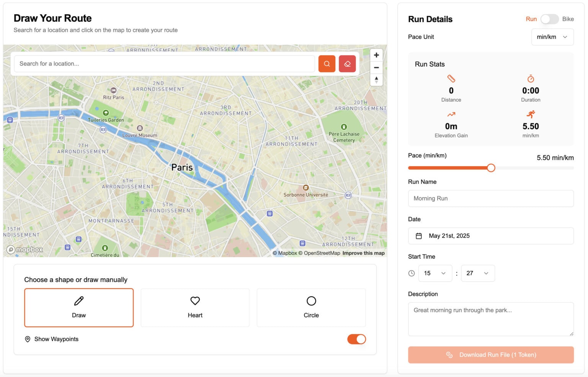Open the Start Time minute dropdown showing 27

pyautogui.click(x=478, y=273)
